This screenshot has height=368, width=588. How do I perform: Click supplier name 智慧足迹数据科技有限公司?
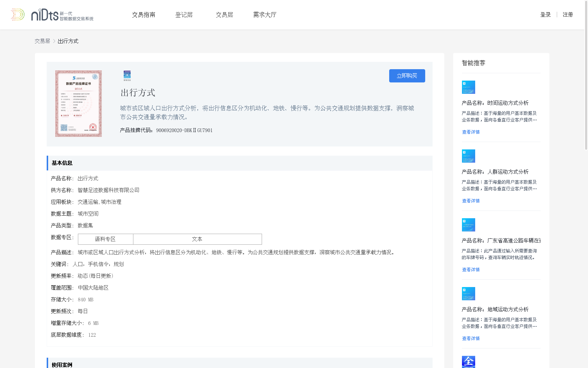coord(108,190)
